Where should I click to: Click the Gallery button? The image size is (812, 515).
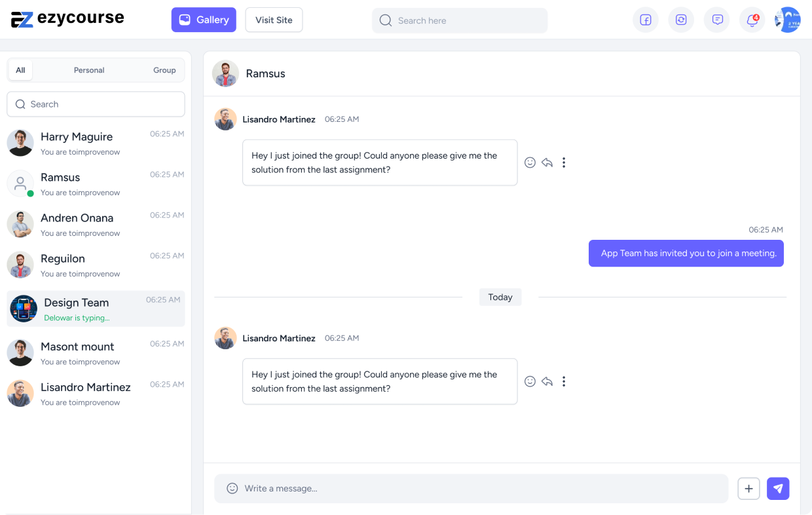click(x=204, y=20)
